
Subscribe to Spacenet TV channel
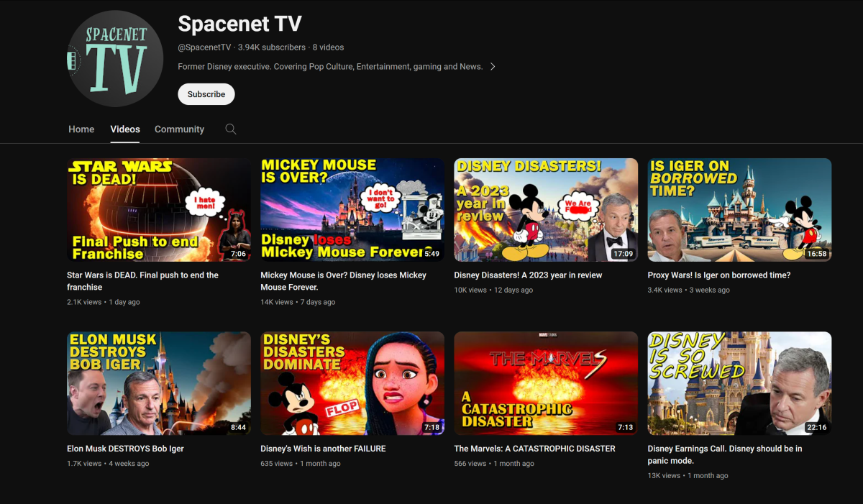(x=206, y=94)
